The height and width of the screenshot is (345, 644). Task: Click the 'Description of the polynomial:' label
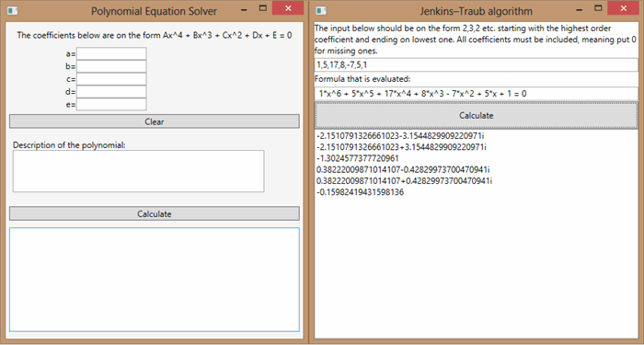(69, 145)
